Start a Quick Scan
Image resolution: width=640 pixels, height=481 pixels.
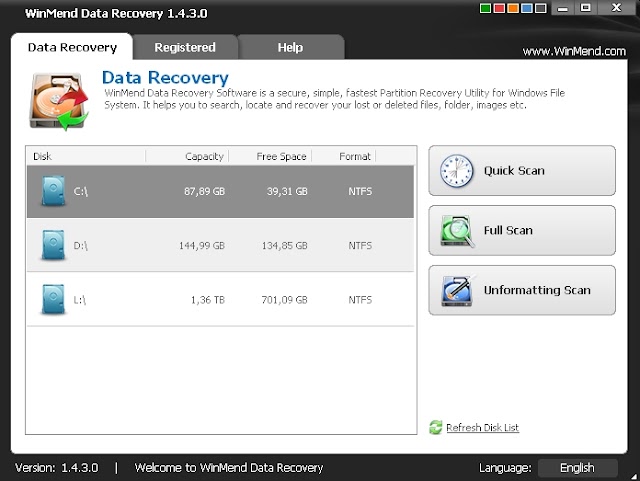tap(522, 171)
